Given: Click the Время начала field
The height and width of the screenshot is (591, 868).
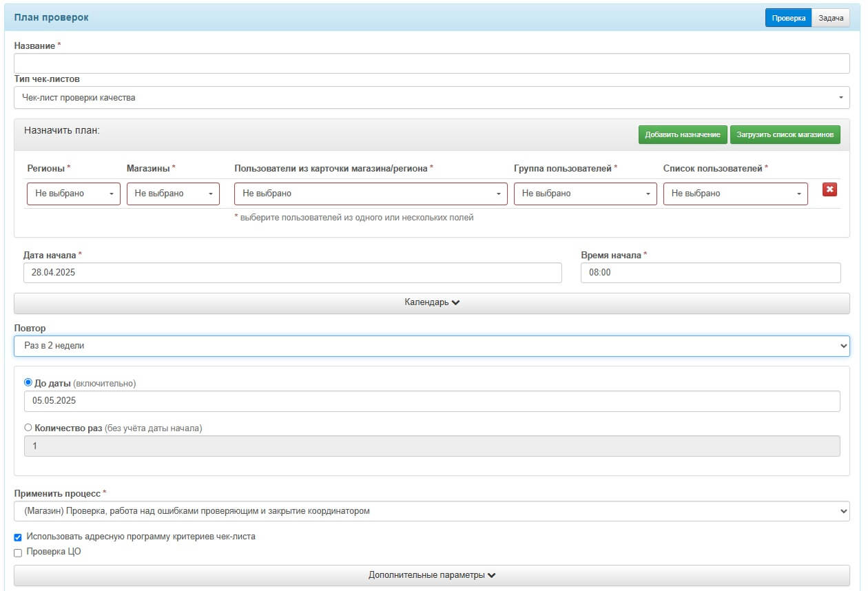Looking at the screenshot, I should [710, 273].
